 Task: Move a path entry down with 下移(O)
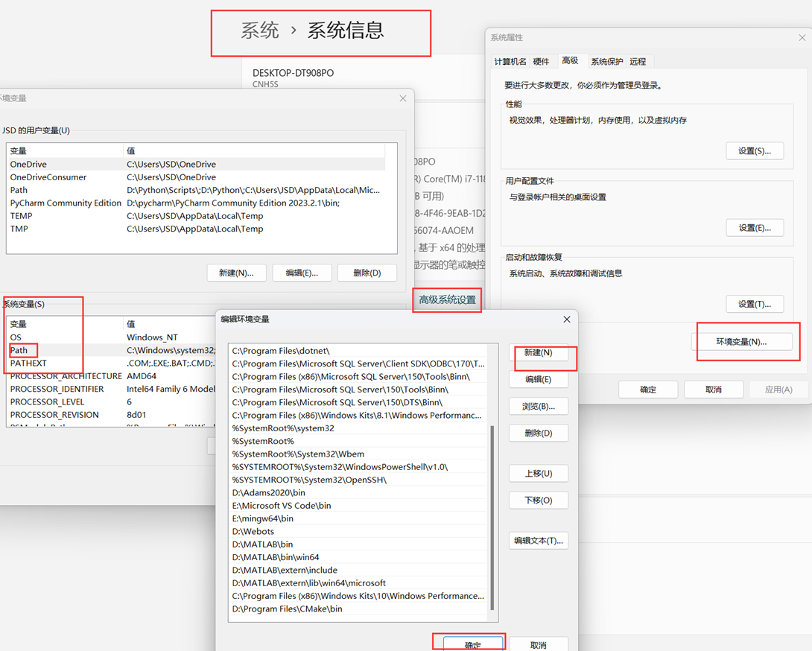[x=539, y=500]
